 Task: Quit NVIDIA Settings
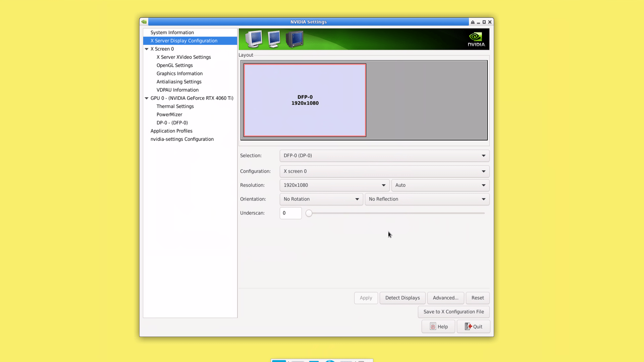(473, 326)
